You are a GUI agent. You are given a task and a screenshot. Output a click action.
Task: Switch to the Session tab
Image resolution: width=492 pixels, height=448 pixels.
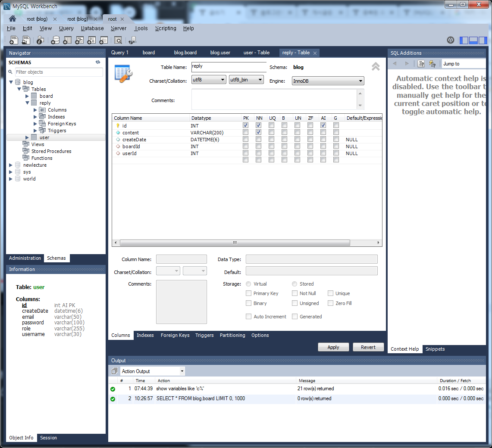48,438
